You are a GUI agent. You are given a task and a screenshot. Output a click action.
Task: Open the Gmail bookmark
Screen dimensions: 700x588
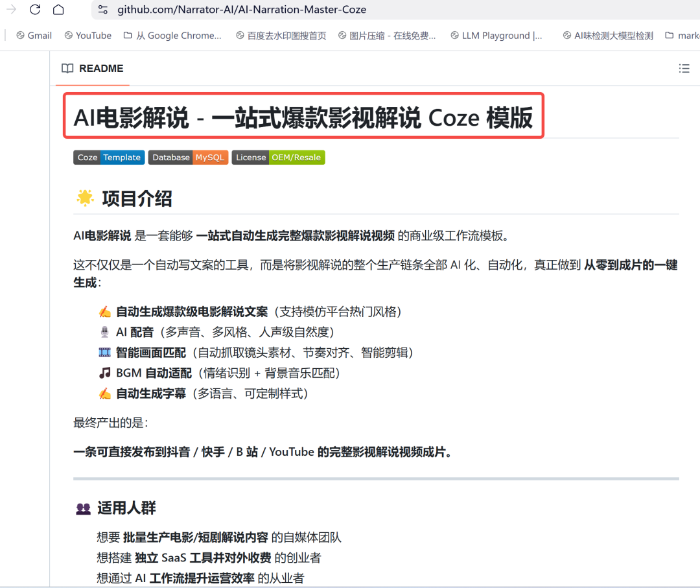click(34, 36)
